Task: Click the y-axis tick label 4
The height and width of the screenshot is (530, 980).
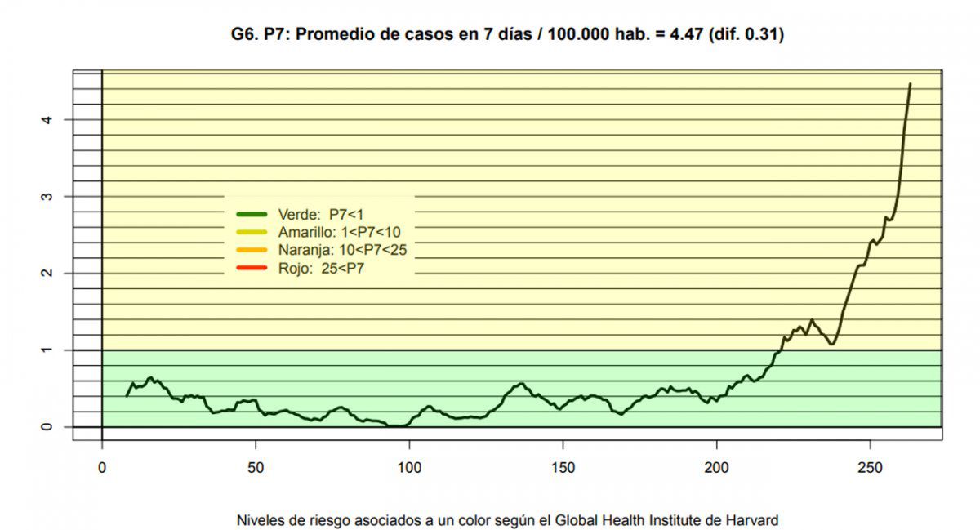Action: (47, 120)
